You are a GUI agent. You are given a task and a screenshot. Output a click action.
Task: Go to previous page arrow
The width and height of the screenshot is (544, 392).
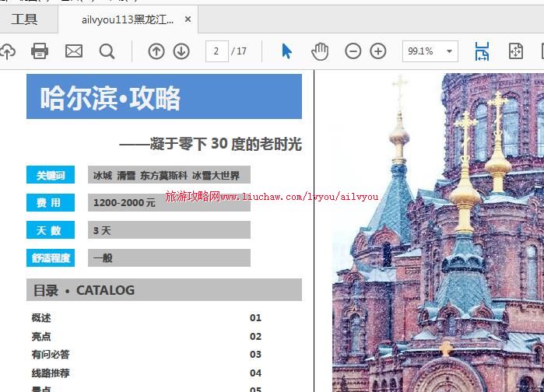pos(156,51)
